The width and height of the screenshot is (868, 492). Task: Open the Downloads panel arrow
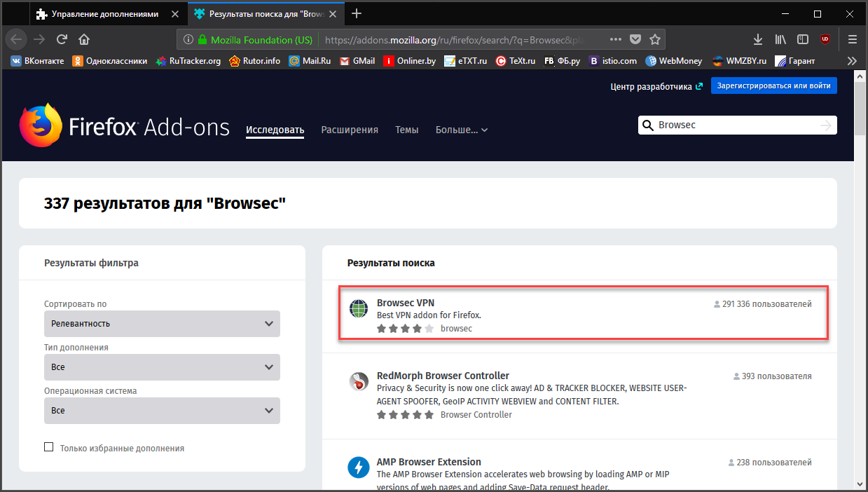(x=758, y=39)
